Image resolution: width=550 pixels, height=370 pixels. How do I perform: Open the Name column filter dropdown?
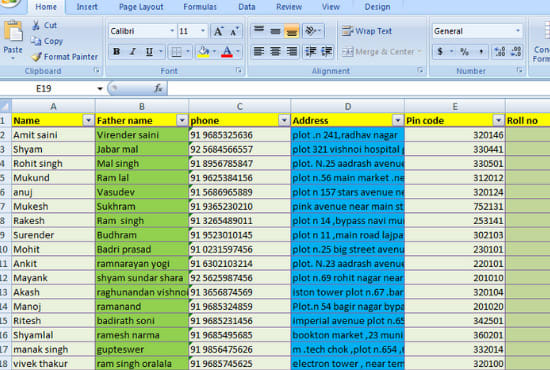(88, 120)
